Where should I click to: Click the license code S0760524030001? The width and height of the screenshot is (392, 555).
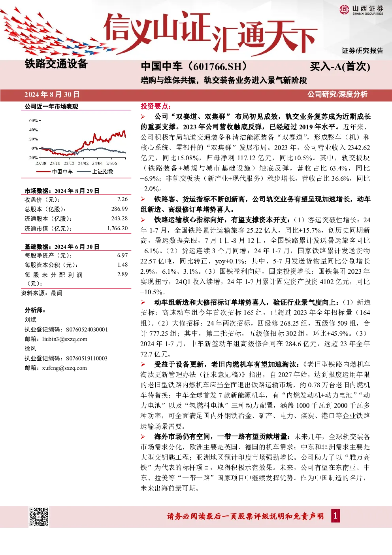pyautogui.click(x=87, y=330)
